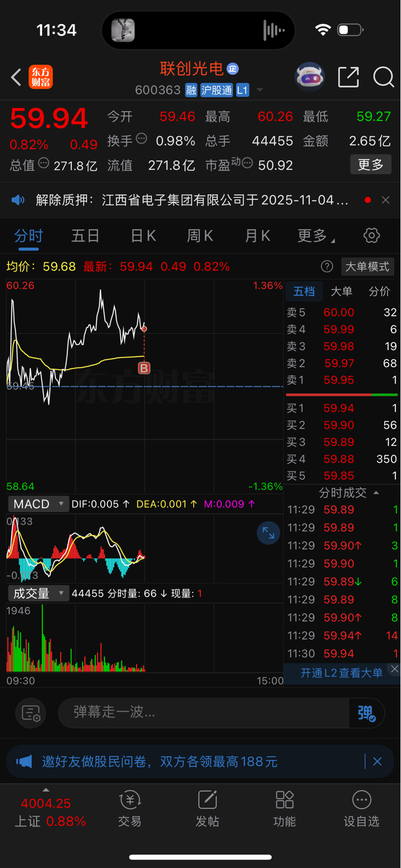Open the 邀好友做股民问卷 banner
The image size is (401, 868).
160,762
